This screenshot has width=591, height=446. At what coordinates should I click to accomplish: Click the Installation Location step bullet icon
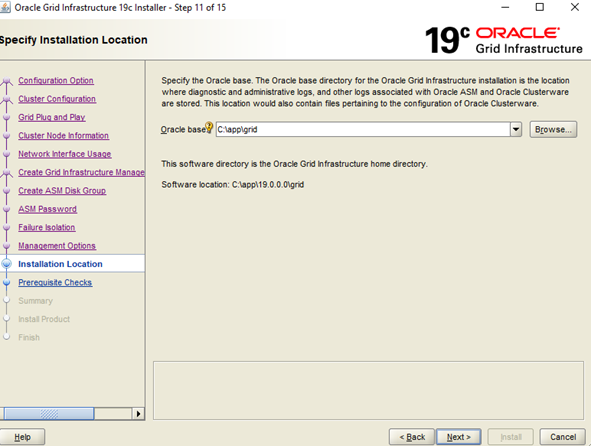pyautogui.click(x=6, y=264)
